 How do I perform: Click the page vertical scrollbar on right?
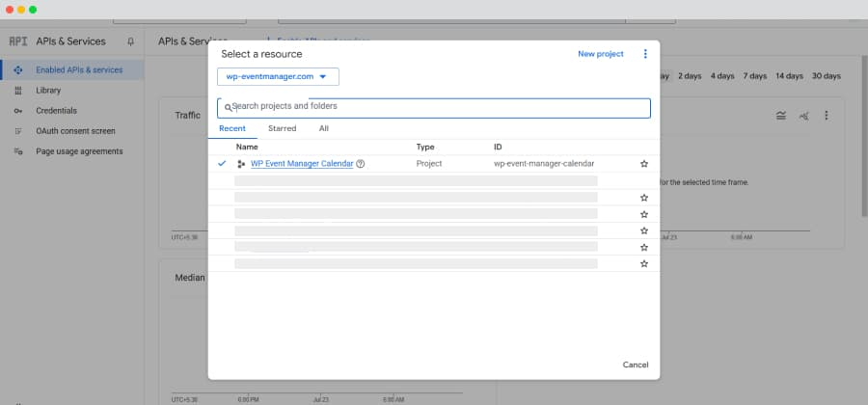[864, 136]
